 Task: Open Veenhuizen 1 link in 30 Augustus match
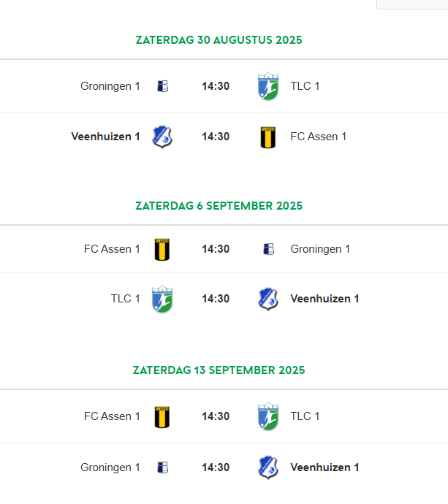tap(105, 137)
